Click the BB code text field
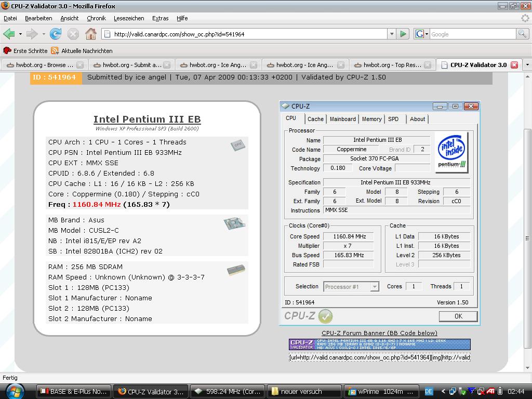Viewport: 532px width, 399px height. point(379,357)
